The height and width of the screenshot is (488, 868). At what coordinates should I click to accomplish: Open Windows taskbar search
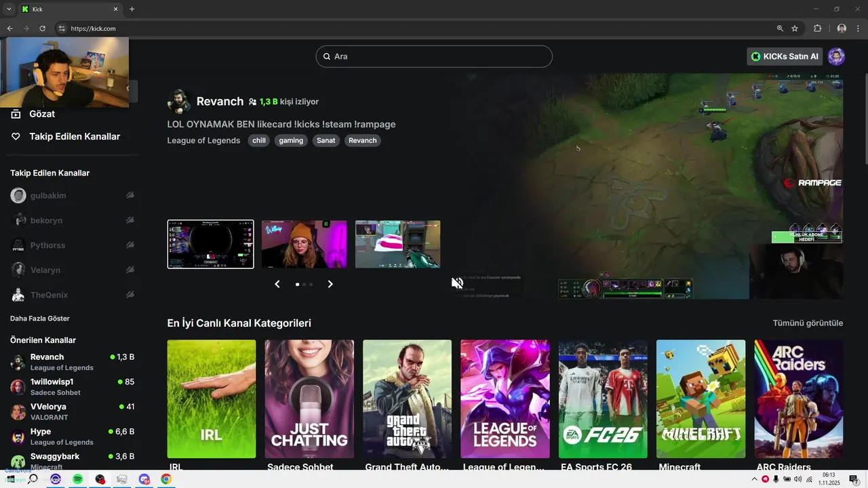pyautogui.click(x=33, y=479)
